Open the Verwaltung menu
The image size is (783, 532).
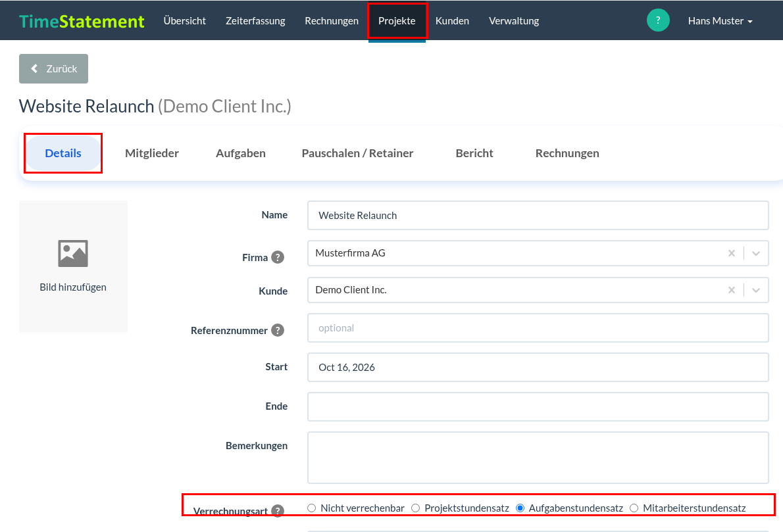[x=514, y=21]
